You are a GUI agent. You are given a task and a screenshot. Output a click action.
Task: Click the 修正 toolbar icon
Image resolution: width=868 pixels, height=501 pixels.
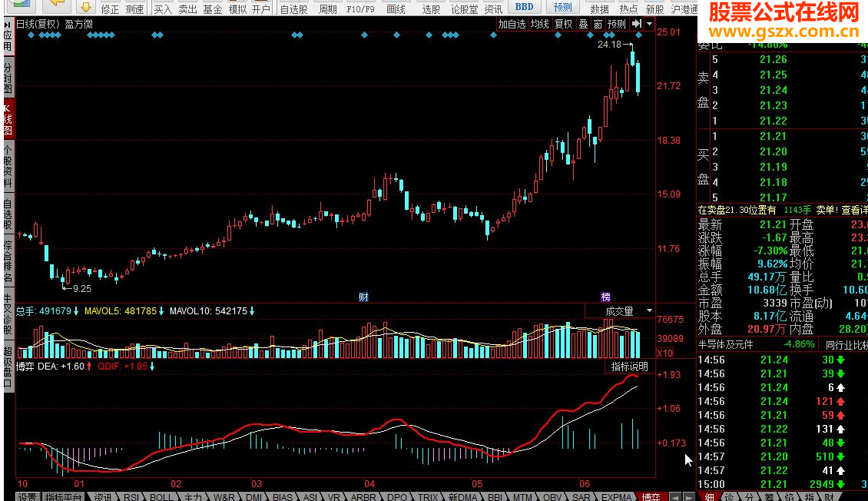pyautogui.click(x=110, y=7)
